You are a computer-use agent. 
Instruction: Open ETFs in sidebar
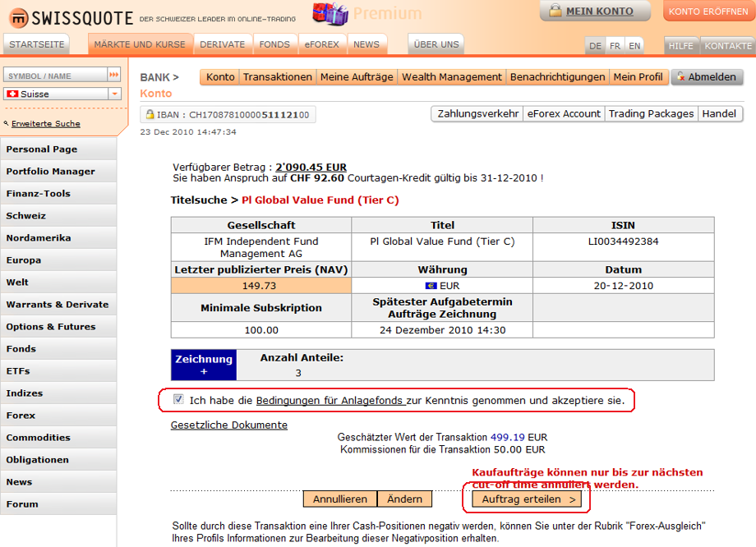point(58,371)
